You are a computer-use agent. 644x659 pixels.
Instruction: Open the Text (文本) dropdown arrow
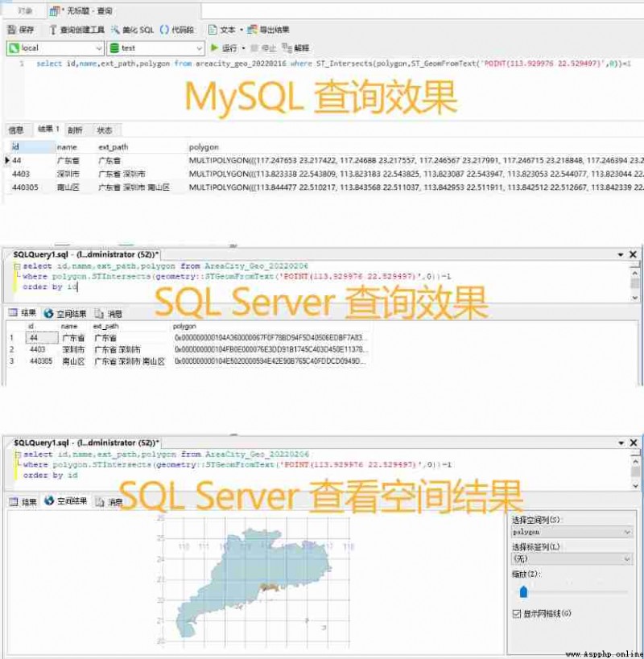[242, 30]
